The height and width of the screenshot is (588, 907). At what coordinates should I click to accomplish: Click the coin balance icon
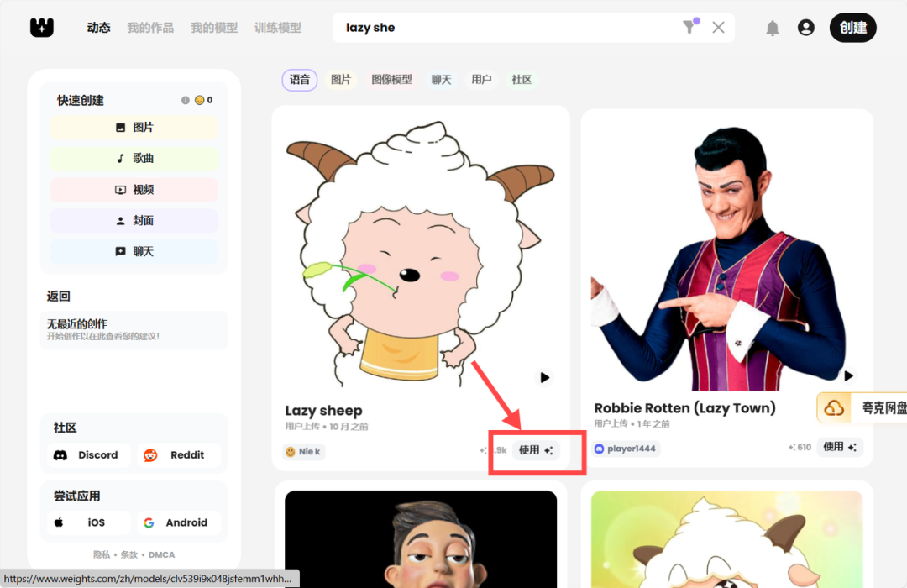(x=200, y=100)
